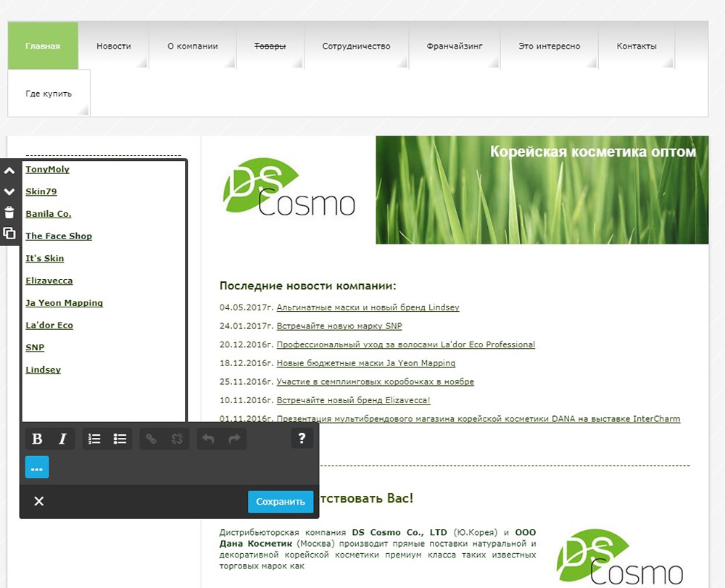
Task: Insert a numbered list
Action: 94,439
